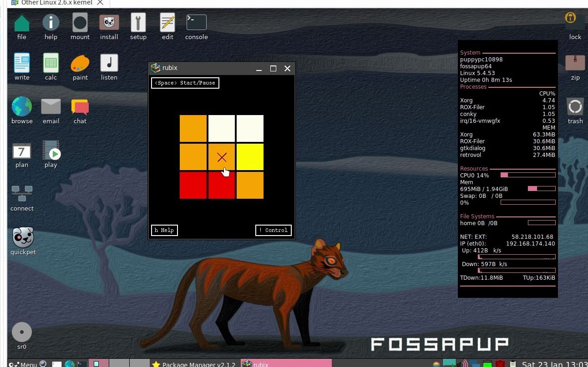Image resolution: width=588 pixels, height=367 pixels.
Task: Click the taskbar terminal launcher
Action: click(82, 364)
